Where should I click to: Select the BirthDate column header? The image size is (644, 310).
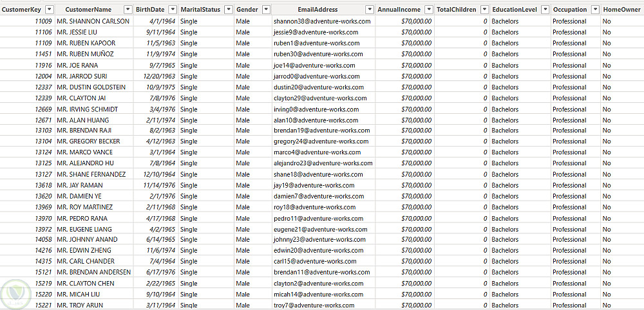pyautogui.click(x=150, y=10)
